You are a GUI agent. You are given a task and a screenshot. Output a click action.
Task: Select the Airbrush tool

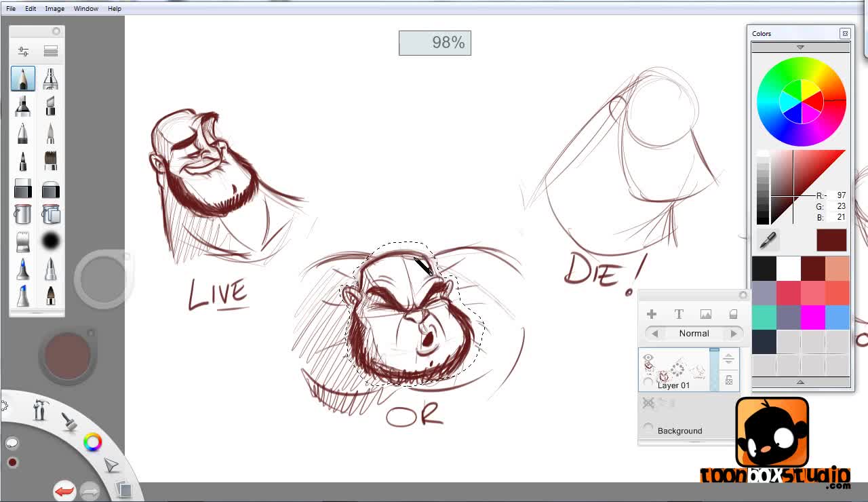tap(50, 79)
